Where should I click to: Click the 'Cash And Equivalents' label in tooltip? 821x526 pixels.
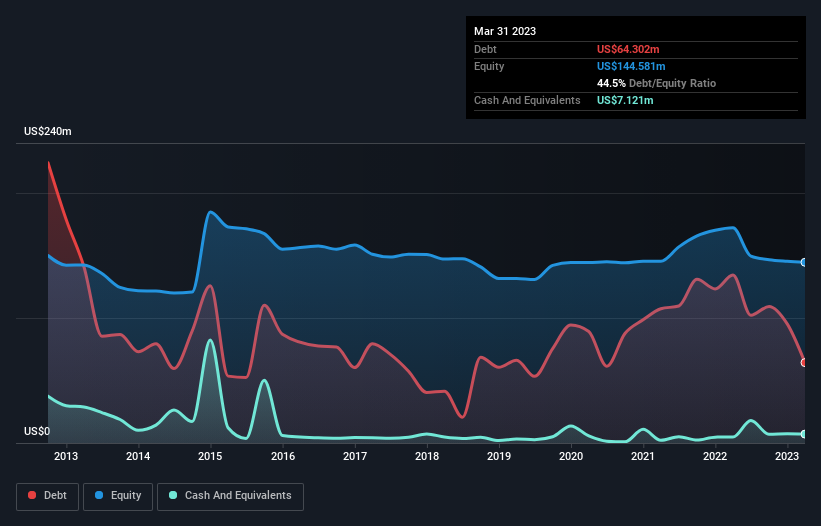click(x=527, y=100)
